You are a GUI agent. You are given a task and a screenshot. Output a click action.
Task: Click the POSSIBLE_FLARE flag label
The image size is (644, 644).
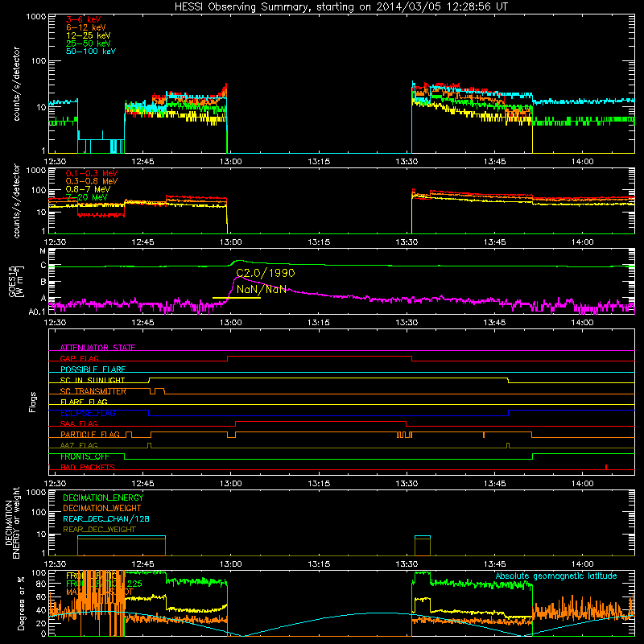(93, 369)
